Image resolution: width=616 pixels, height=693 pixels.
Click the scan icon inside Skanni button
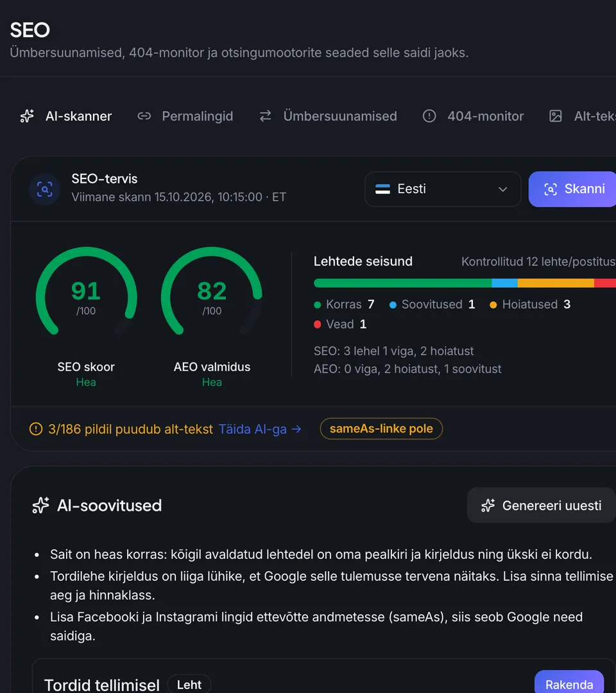point(551,189)
